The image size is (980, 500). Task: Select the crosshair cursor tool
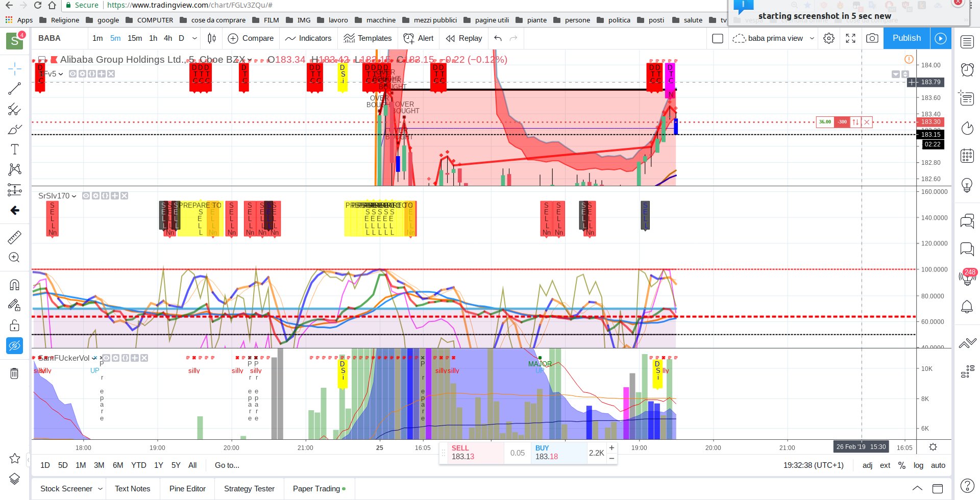coord(15,69)
